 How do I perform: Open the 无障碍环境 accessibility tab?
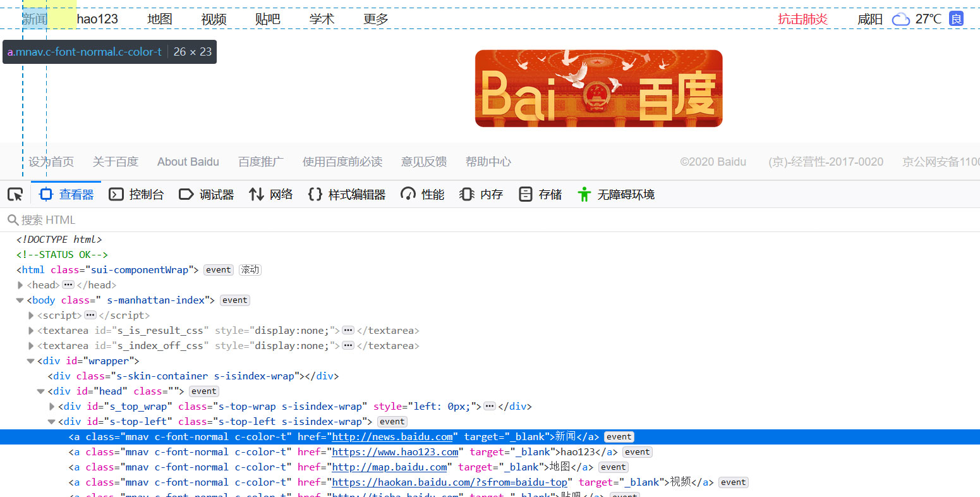616,194
